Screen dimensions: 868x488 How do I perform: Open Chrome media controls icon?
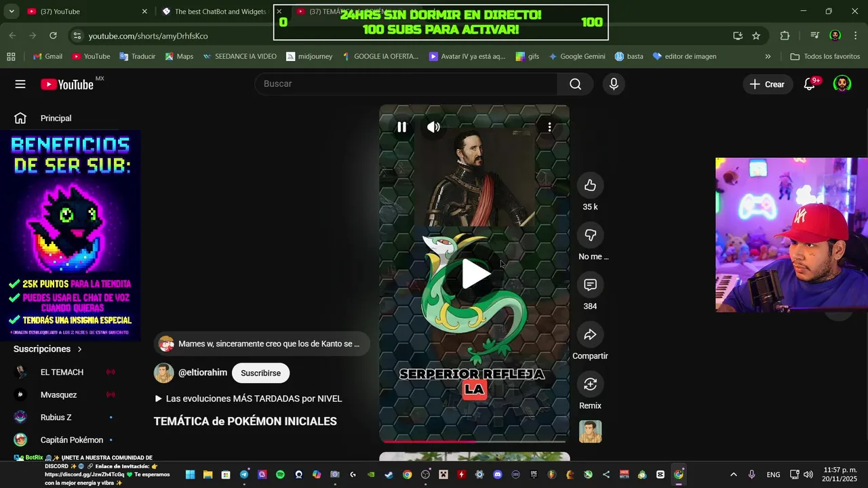(x=814, y=36)
